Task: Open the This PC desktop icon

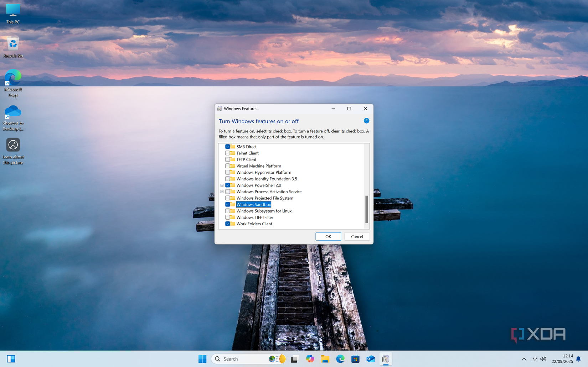Action: pos(13,14)
